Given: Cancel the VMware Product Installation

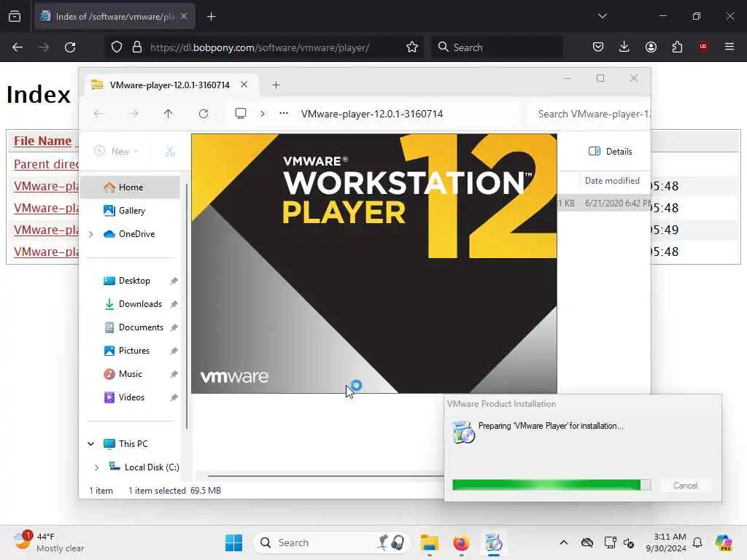Looking at the screenshot, I should tap(685, 485).
